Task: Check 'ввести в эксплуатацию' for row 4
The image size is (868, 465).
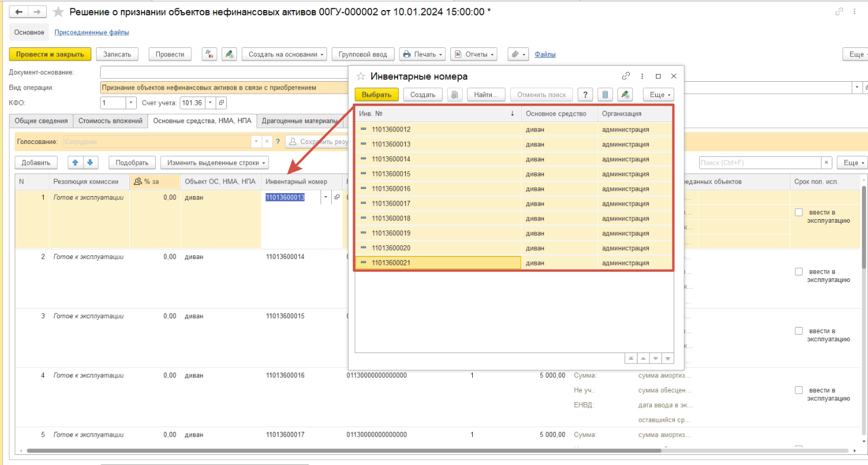Action: 799,390
